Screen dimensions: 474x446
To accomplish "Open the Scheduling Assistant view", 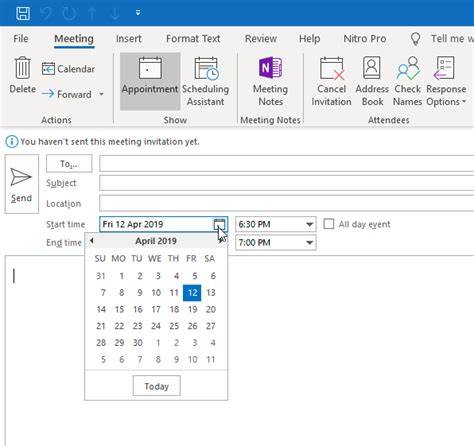I will (206, 81).
